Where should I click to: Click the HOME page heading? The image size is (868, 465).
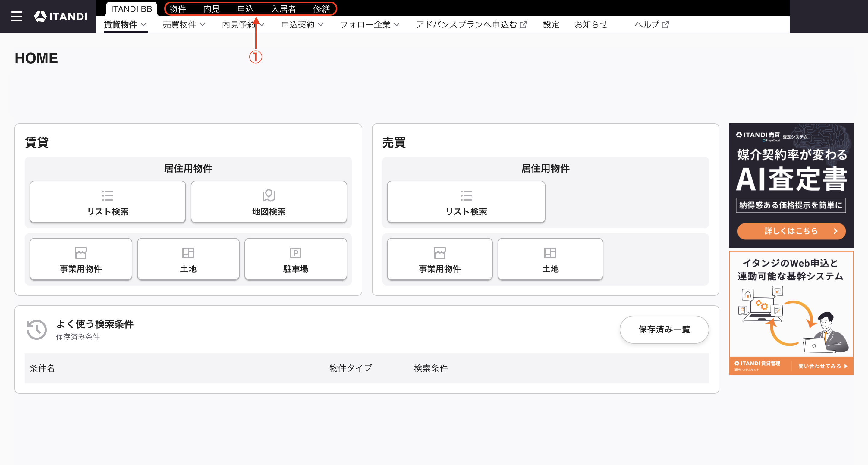coord(36,58)
